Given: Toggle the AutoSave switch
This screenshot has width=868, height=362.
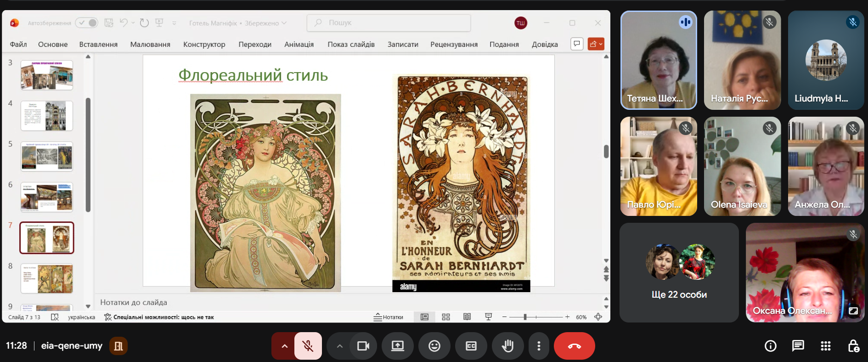Looking at the screenshot, I should click(87, 23).
